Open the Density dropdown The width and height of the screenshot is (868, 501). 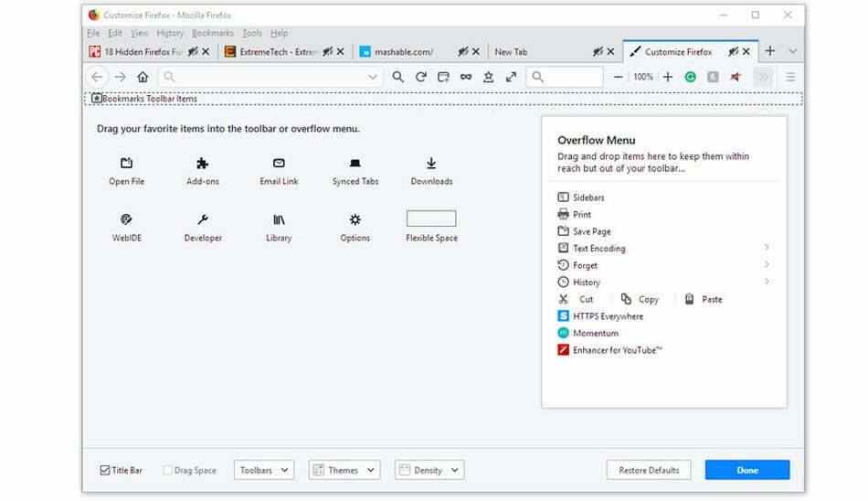point(429,470)
